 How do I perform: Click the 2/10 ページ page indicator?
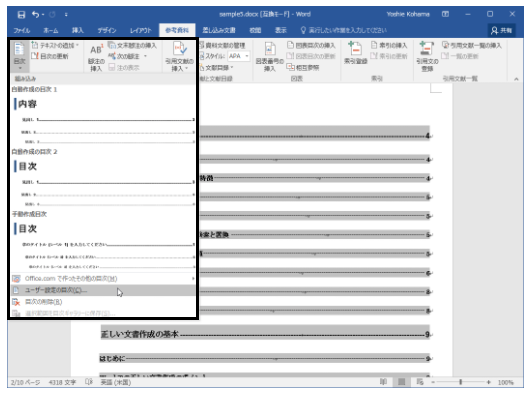(25, 382)
